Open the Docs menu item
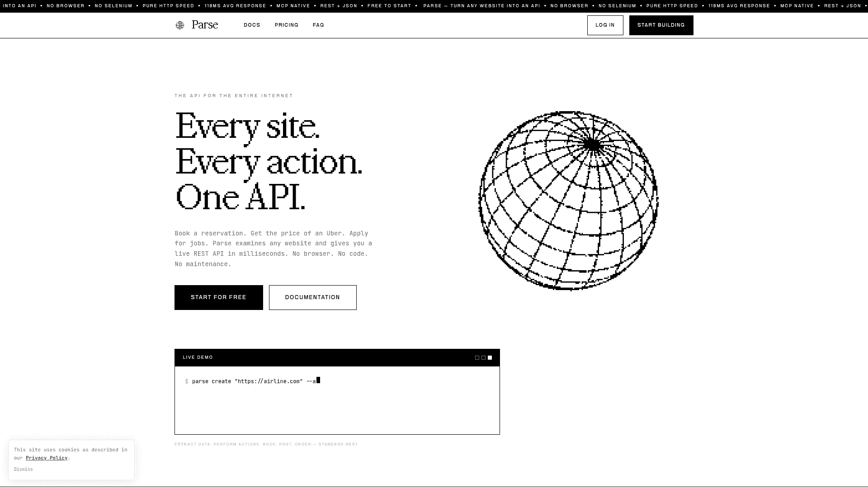Viewport: 868px width, 488px height. click(x=252, y=25)
